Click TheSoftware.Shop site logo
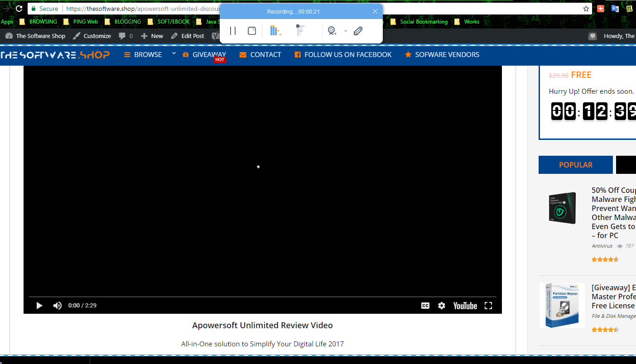This screenshot has width=636, height=364. point(55,55)
